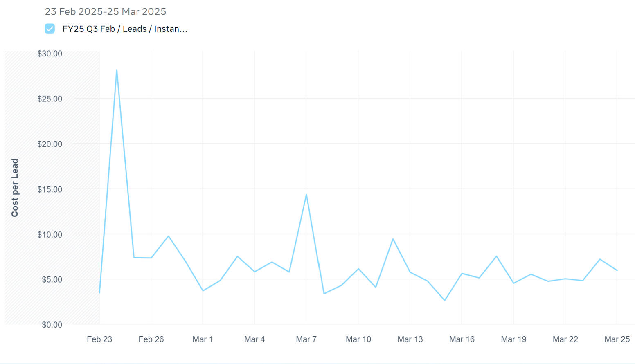
Task: Click the lowest dip between Mar 13 and Mar 16
Action: coord(445,301)
